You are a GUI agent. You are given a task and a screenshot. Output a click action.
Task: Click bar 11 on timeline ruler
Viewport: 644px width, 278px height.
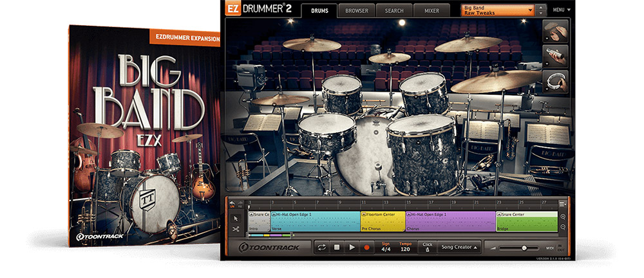tap(363, 203)
